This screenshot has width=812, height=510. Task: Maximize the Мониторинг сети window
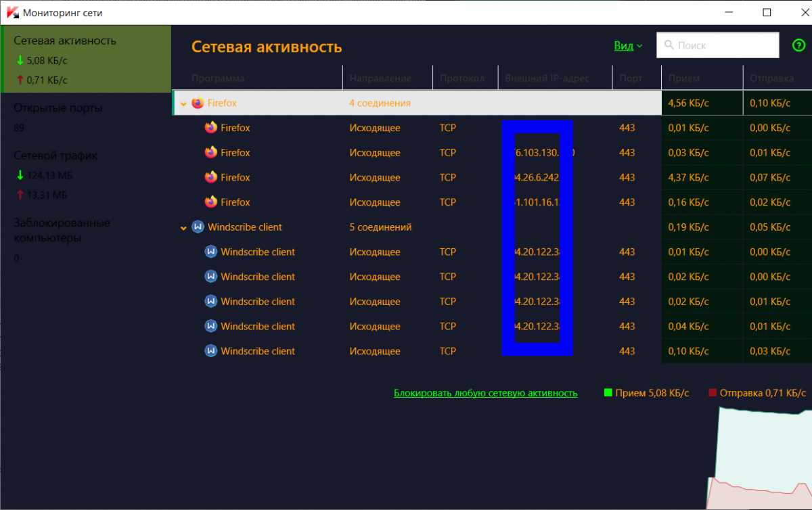(767, 12)
